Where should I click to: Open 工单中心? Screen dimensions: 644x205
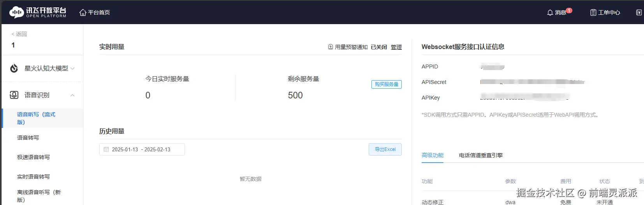click(609, 12)
